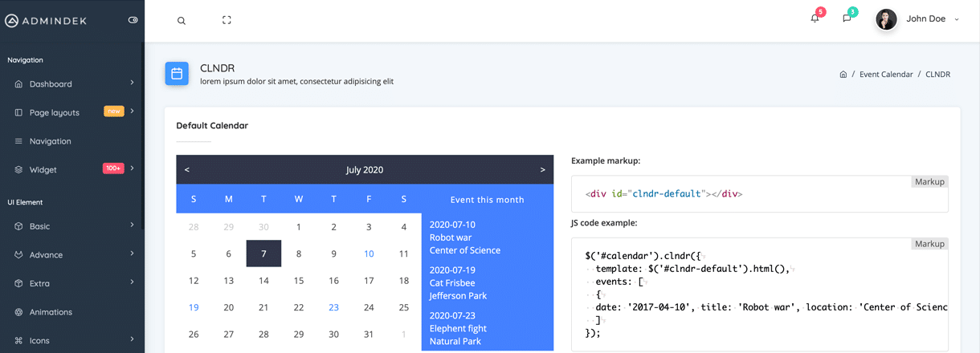Select event day 10 in calendar
This screenshot has height=353, width=980.
point(369,254)
